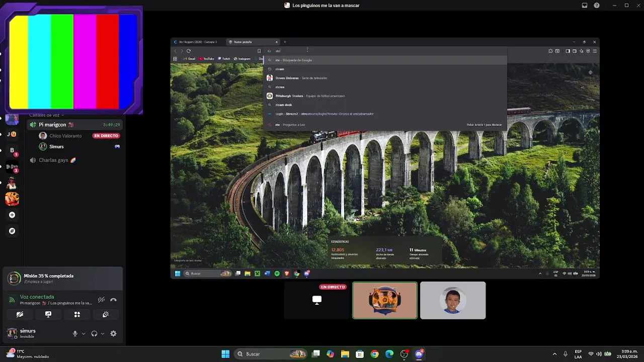Open the weather widget showing 11°C
The height and width of the screenshot is (362, 644).
tap(28, 354)
